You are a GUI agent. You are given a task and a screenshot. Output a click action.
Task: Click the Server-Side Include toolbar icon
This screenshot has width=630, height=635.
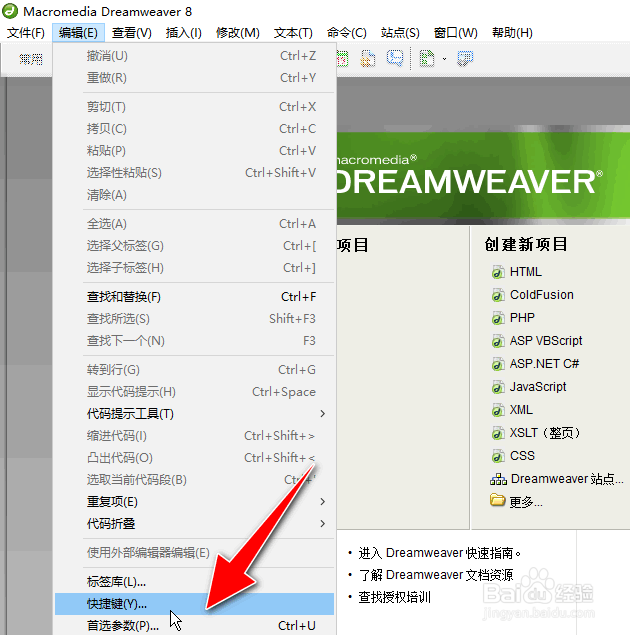[368, 59]
